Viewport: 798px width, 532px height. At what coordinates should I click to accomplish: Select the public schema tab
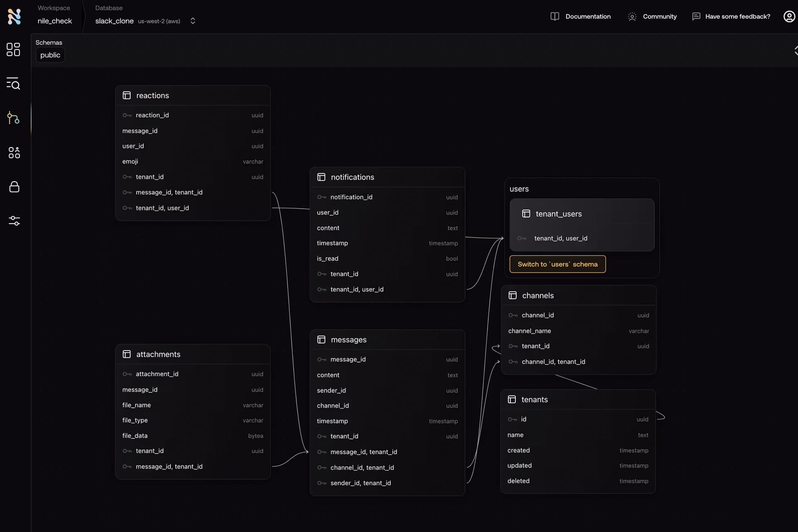tap(50, 55)
